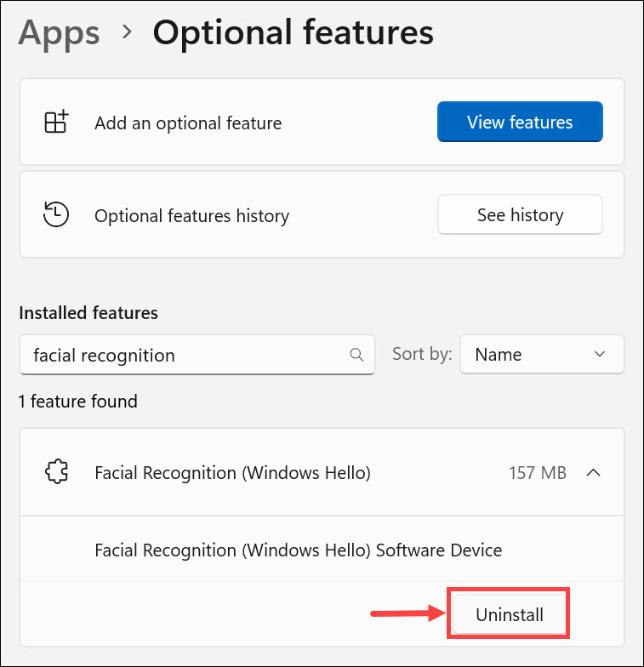The image size is (644, 667).
Task: Click the Facial Recognition puzzle piece icon
Action: (56, 472)
